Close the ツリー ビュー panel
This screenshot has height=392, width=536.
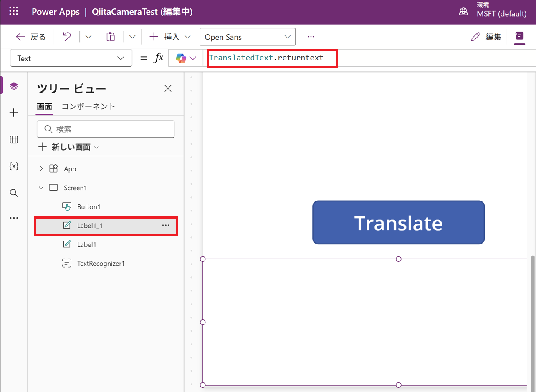click(168, 88)
